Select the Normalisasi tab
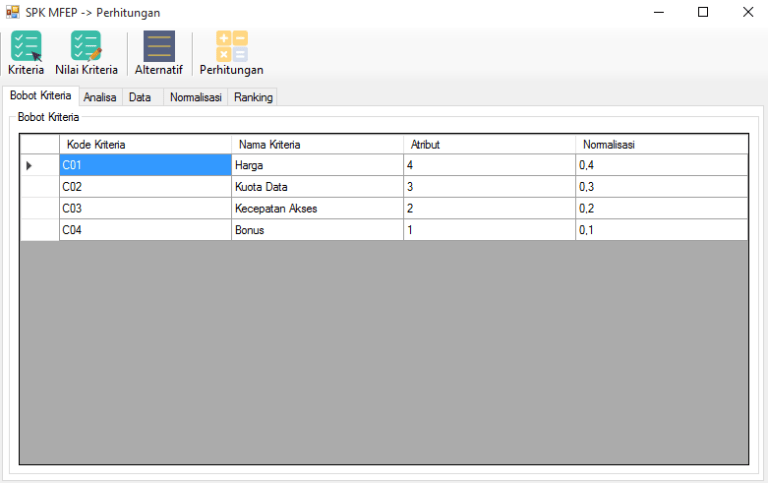The image size is (768, 483). [195, 97]
